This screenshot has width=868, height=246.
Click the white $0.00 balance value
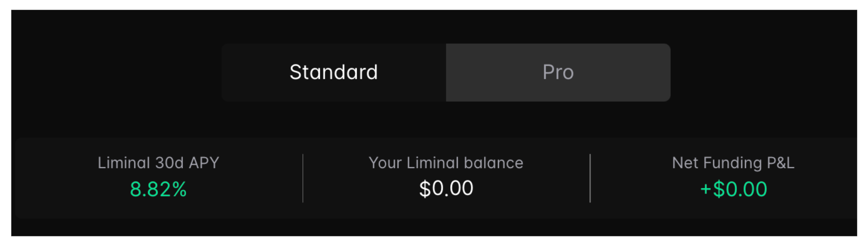tap(446, 188)
